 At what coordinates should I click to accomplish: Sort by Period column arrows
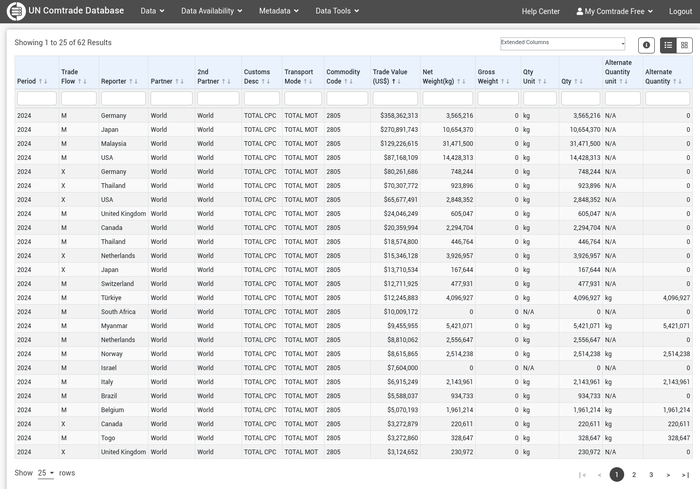[x=44, y=81]
